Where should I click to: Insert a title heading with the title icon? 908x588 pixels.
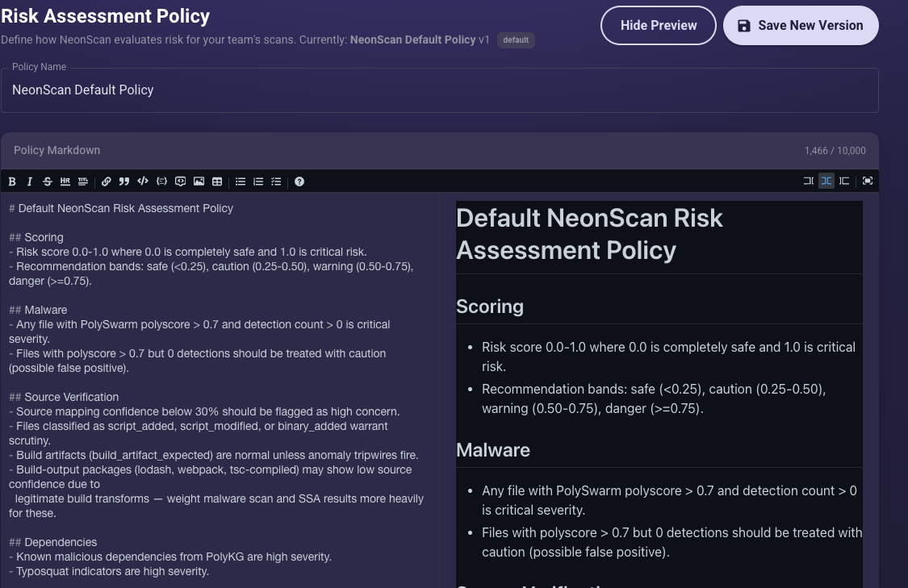click(x=83, y=181)
